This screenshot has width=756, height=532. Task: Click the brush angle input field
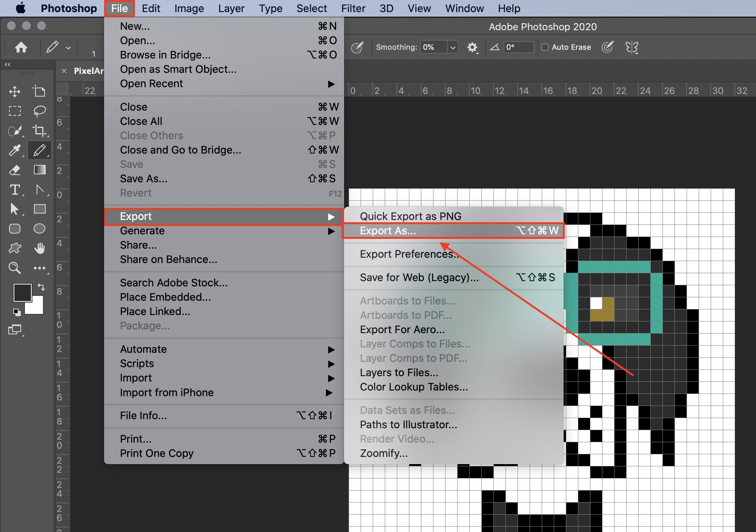click(519, 48)
